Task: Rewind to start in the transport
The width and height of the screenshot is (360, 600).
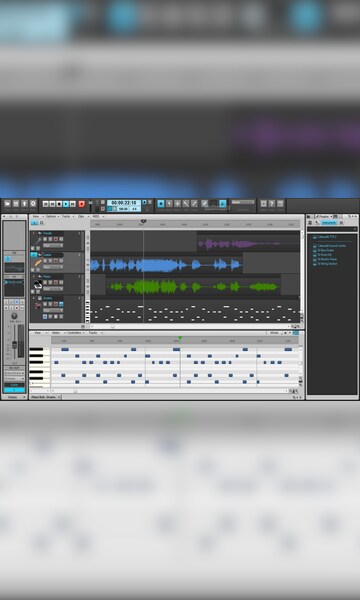Action: click(46, 204)
